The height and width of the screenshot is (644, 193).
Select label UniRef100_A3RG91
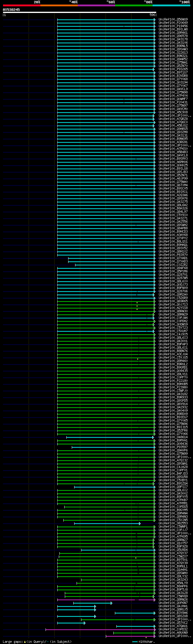pyautogui.click(x=173, y=142)
